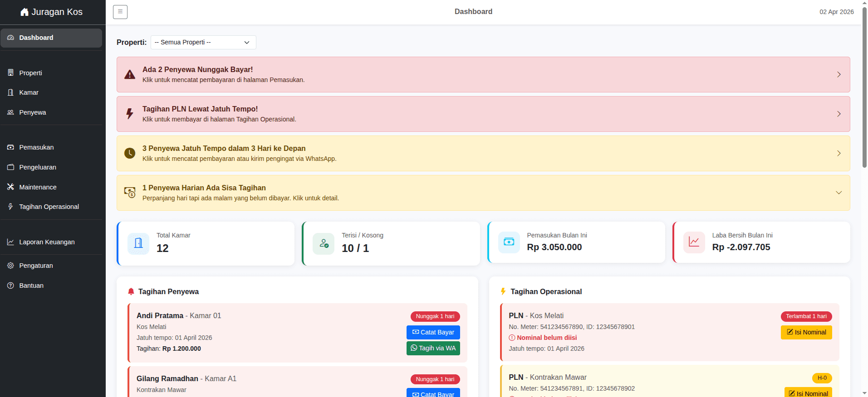Click Isi Nominal for PLN Kontrakan Mawar
Image resolution: width=868 pixels, height=397 pixels.
tap(808, 392)
